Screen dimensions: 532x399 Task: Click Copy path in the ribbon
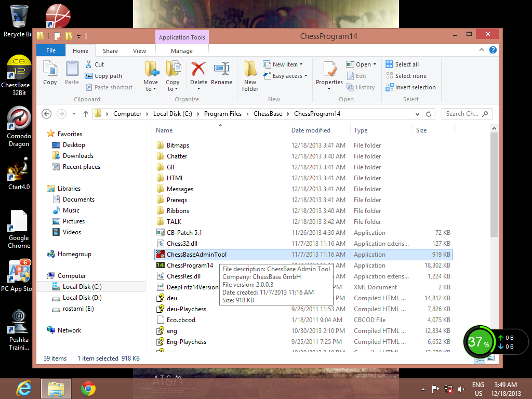point(103,76)
